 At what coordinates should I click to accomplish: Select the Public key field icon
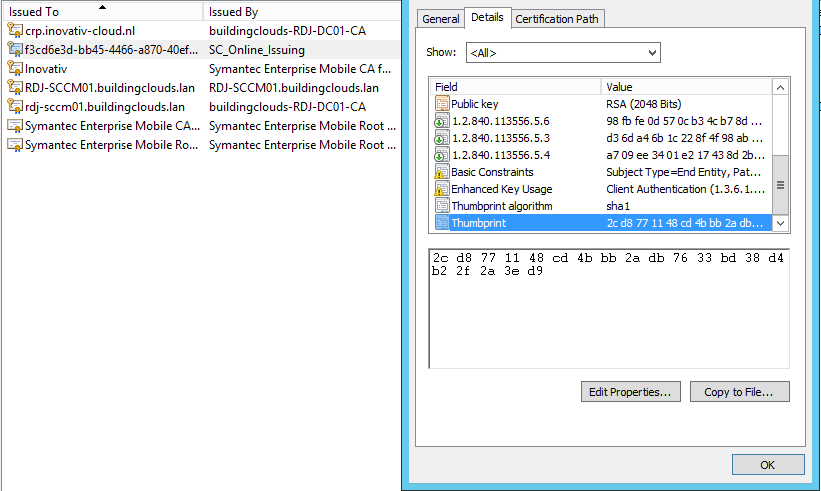tap(442, 104)
